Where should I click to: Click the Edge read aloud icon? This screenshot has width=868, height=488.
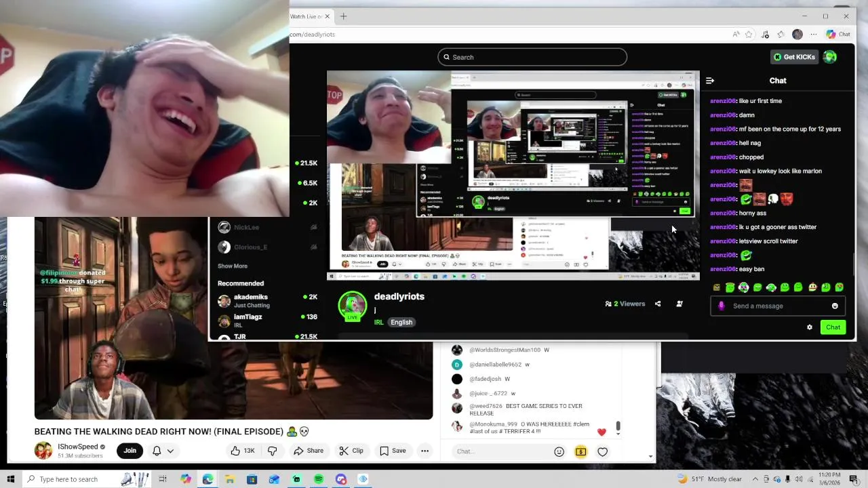pos(736,35)
